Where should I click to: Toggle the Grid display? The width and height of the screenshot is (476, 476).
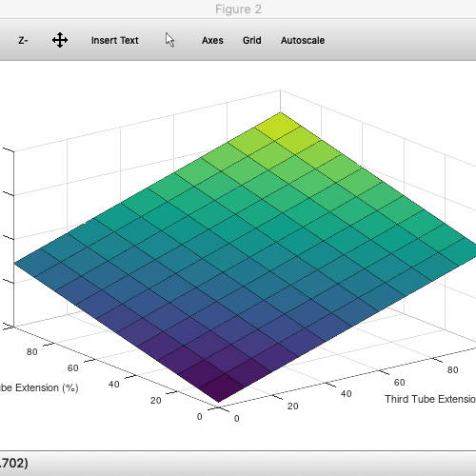pos(252,41)
